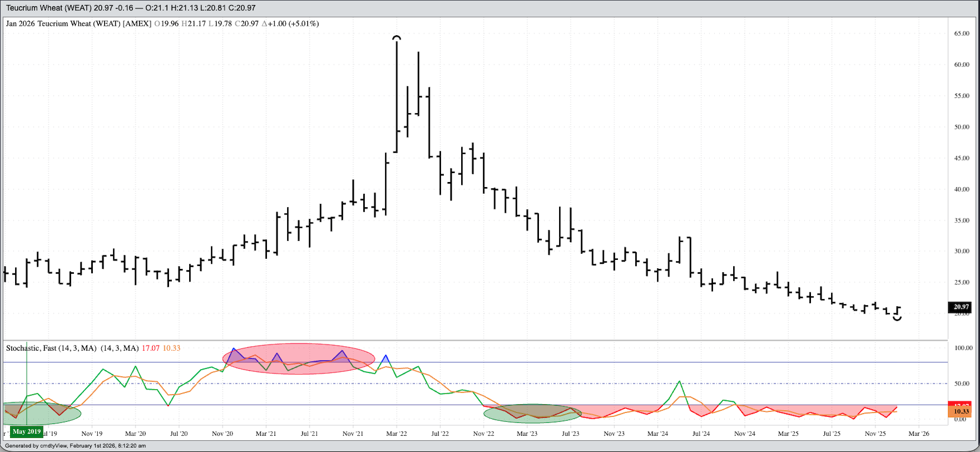Click the 65.00 label on the price axis
Image resolution: width=980 pixels, height=452 pixels.
[x=962, y=34]
